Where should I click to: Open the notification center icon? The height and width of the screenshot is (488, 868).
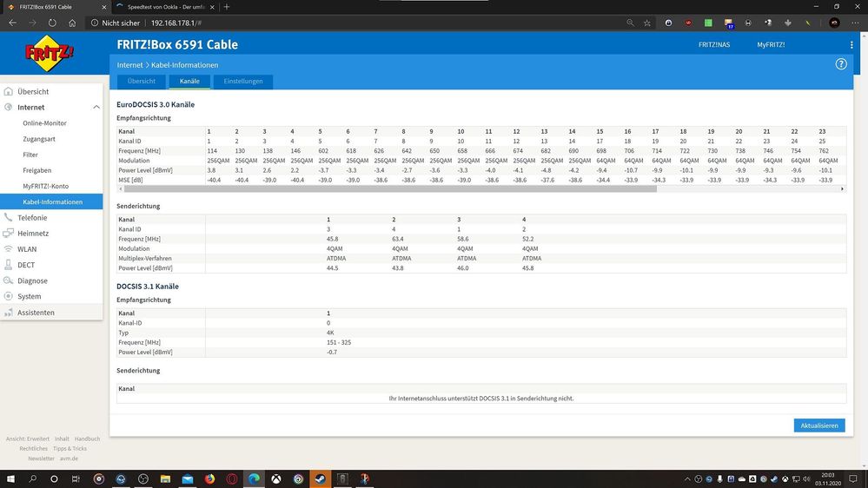pyautogui.click(x=853, y=478)
